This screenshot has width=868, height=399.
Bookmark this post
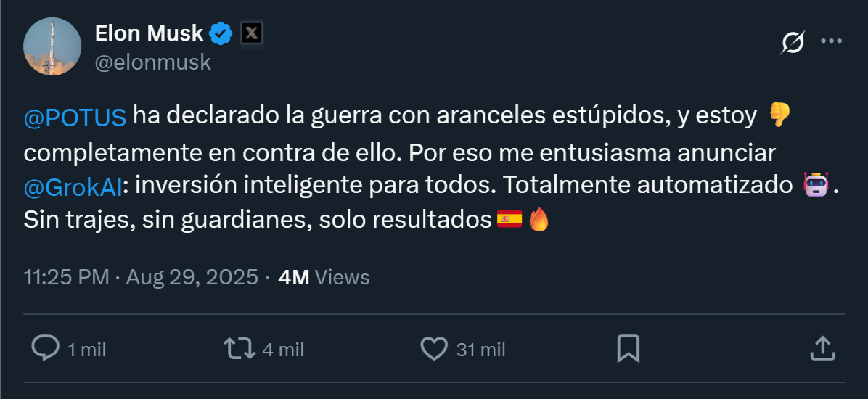tap(628, 348)
